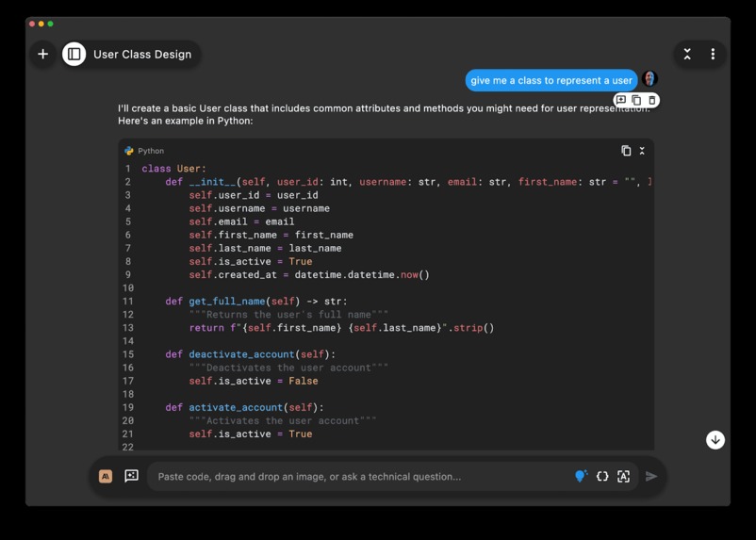The height and width of the screenshot is (540, 756).
Task: Click the Python language logo icon
Action: 129,151
